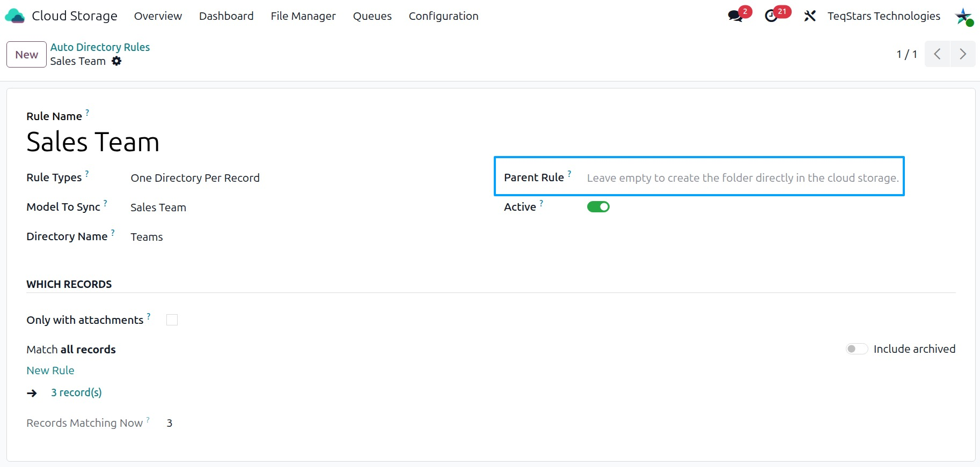Click the Parent Rule help question mark
Screen dimensions: 980x467
[x=569, y=173]
